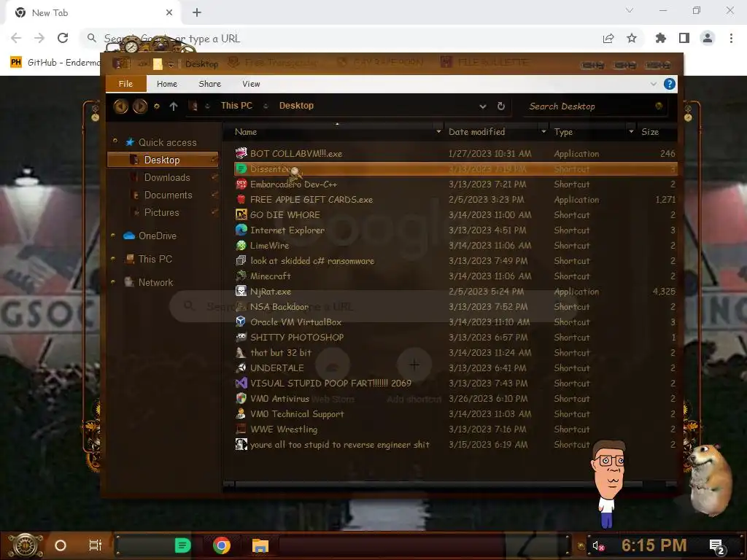Select the GO DIE WHORE shortcut icon
Viewport: 747px width, 560px height.
point(241,214)
